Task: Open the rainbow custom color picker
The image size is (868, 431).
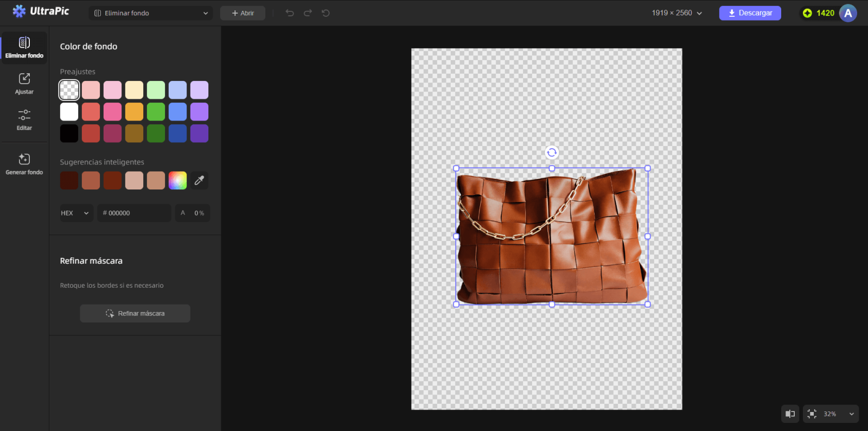Action: (177, 180)
